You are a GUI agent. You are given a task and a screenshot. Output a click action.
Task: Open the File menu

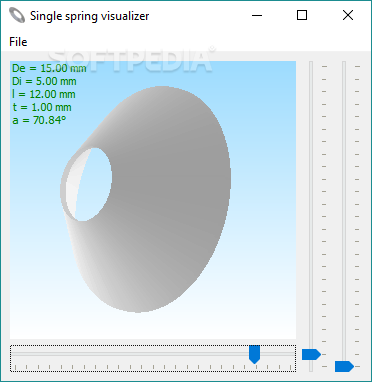pos(18,42)
